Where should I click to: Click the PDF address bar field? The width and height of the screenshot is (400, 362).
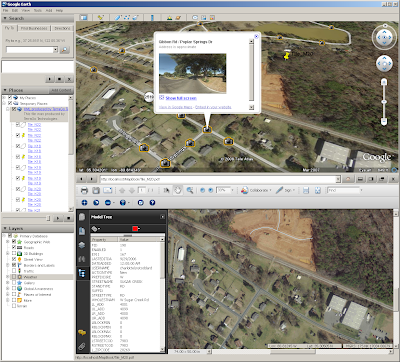pyautogui.click(x=220, y=179)
